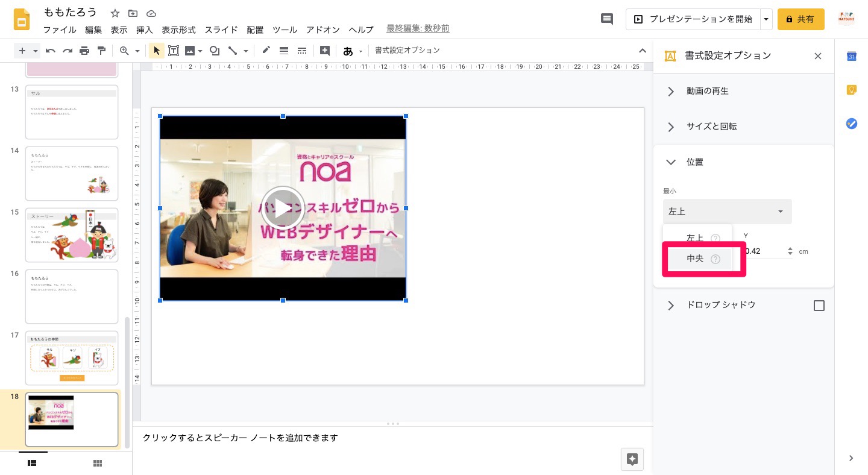Click the border color pencil icon
Screen dimensions: 868x475
pyautogui.click(x=266, y=51)
